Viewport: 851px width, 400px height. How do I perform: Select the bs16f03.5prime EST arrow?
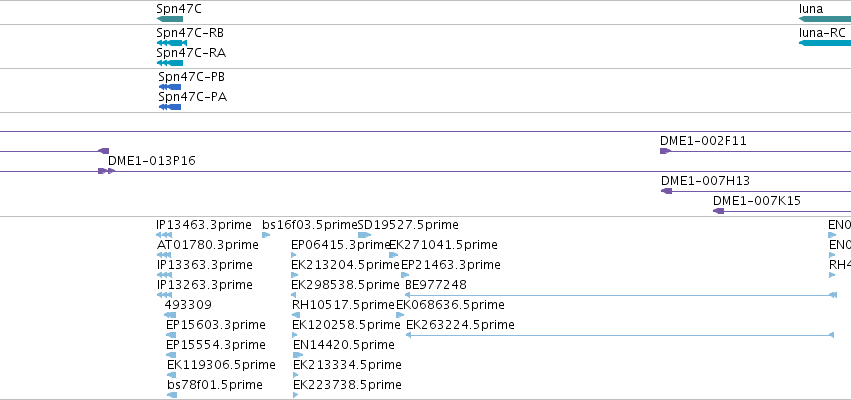266,235
